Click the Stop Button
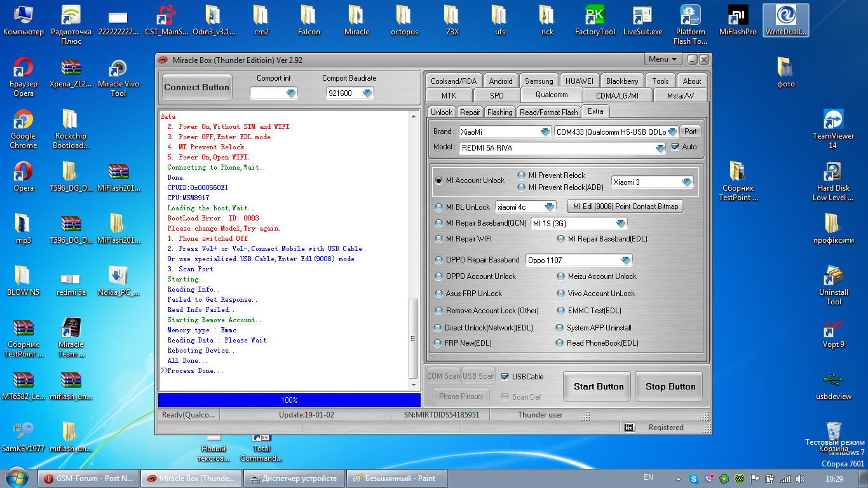 pos(670,386)
